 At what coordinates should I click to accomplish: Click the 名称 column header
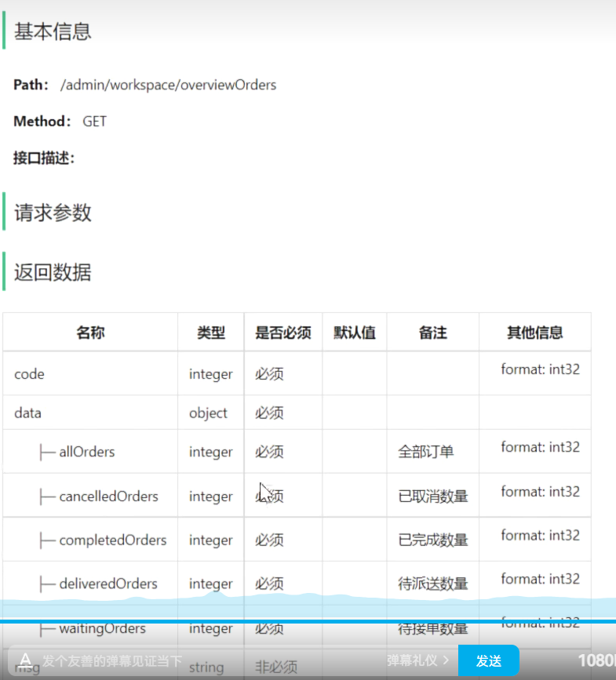(90, 333)
